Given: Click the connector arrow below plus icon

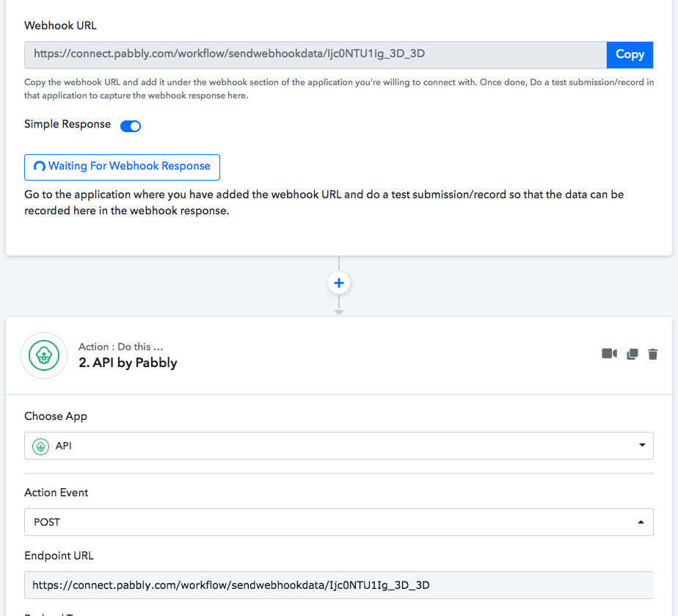Looking at the screenshot, I should 339,312.
